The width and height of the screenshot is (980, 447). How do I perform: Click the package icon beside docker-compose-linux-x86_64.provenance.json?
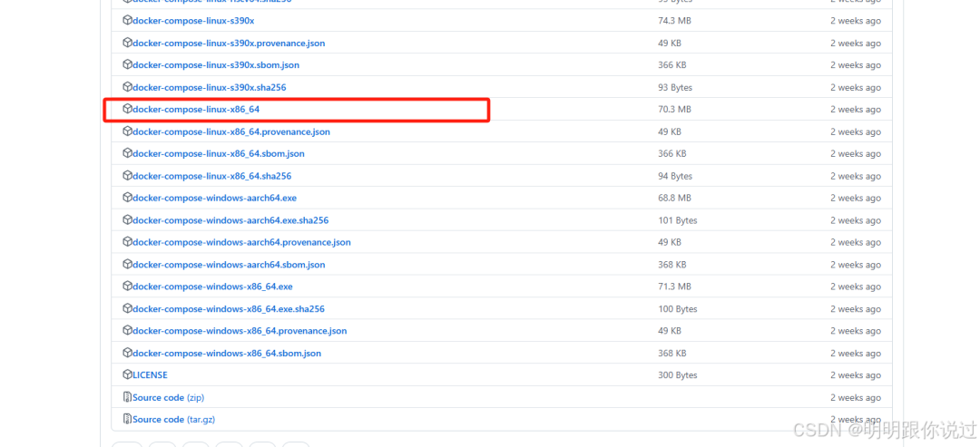pos(128,131)
